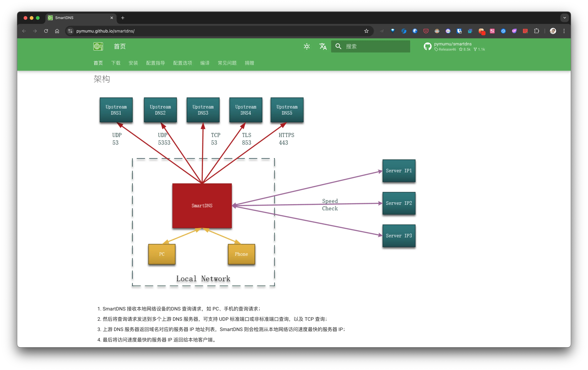Click the Pocket extension icon
The height and width of the screenshot is (370, 588).
pos(426,31)
